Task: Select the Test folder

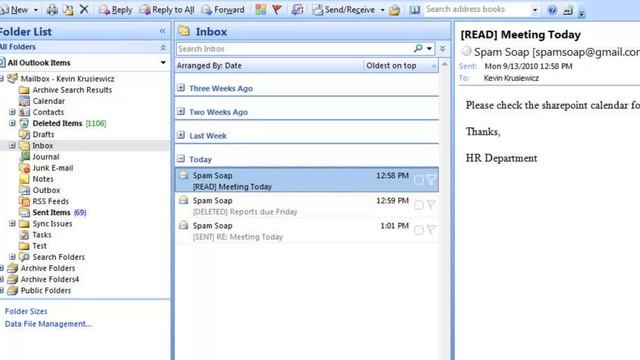Action: 39,246
